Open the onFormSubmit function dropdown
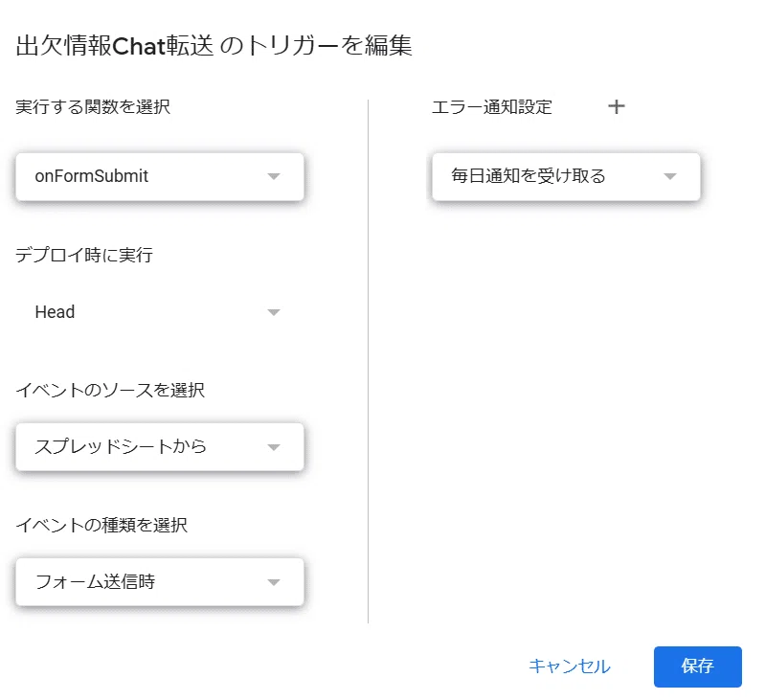 pos(160,176)
